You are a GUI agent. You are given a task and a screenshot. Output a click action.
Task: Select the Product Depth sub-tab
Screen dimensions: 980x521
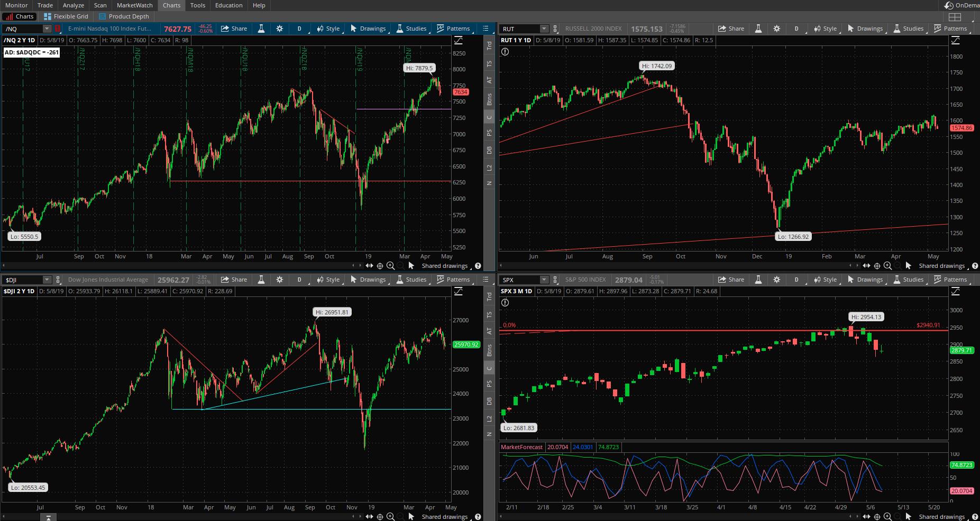point(124,16)
